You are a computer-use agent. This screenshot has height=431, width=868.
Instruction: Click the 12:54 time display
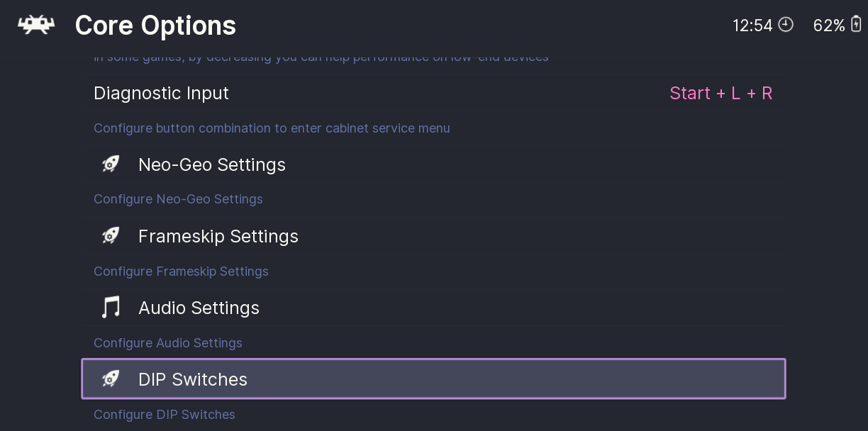pyautogui.click(x=752, y=26)
